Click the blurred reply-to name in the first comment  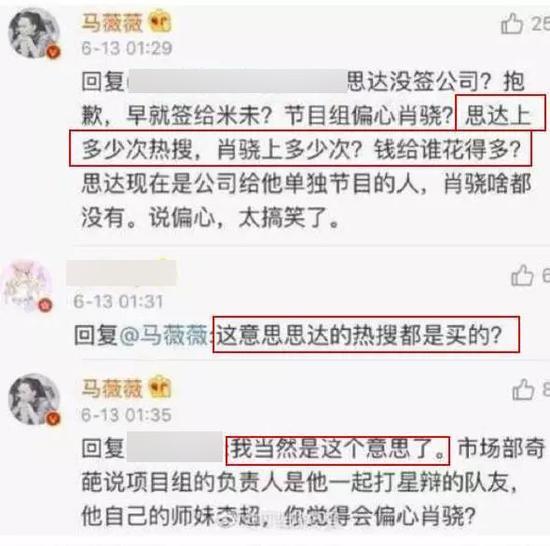(x=237, y=81)
